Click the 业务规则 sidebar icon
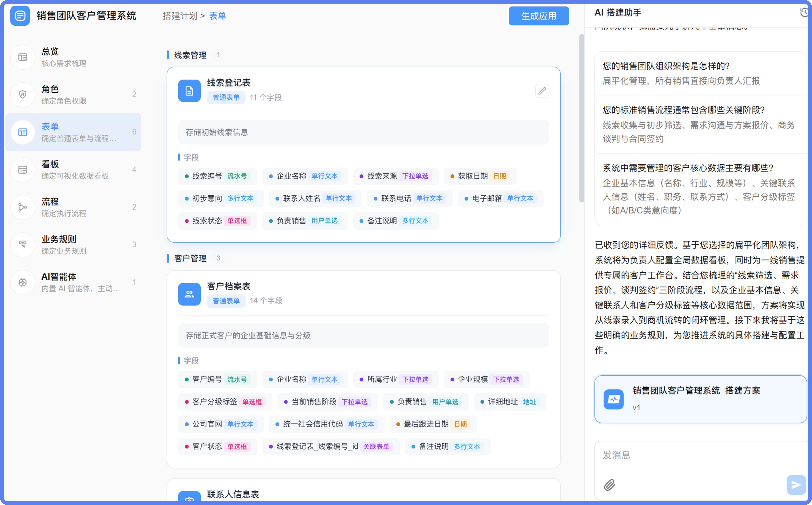 pos(23,245)
